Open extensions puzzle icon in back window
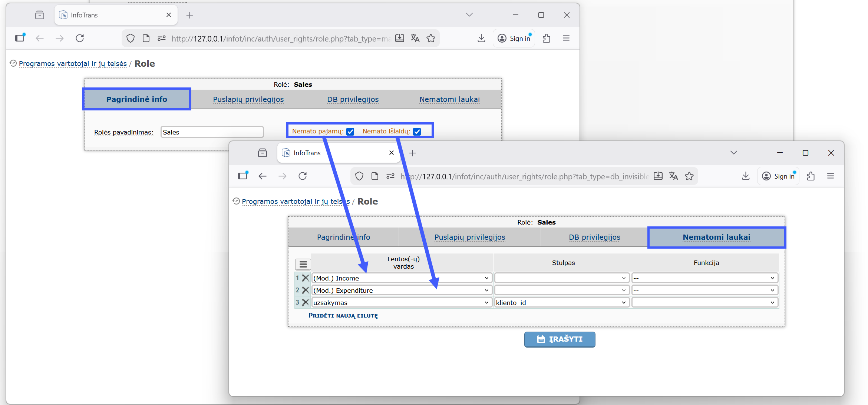This screenshot has width=868, height=405. click(x=547, y=38)
